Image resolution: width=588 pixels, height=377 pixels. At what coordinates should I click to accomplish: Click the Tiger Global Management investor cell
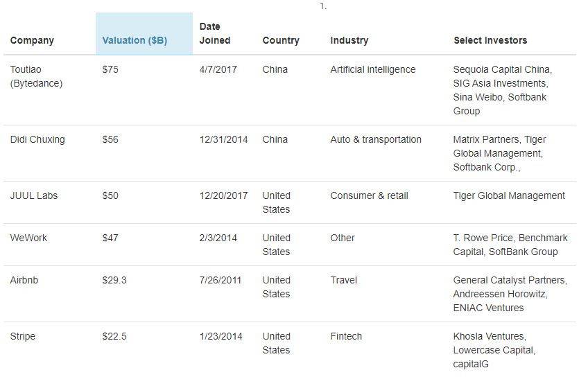click(509, 195)
